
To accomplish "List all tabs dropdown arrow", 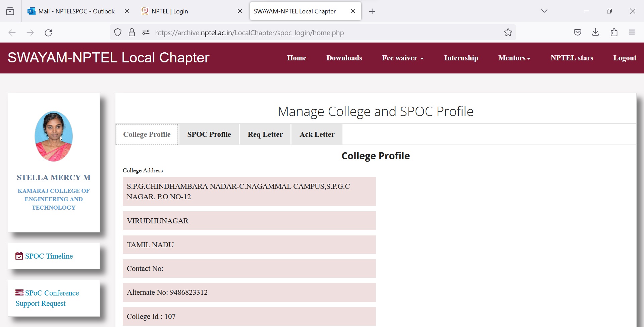I will point(544,11).
